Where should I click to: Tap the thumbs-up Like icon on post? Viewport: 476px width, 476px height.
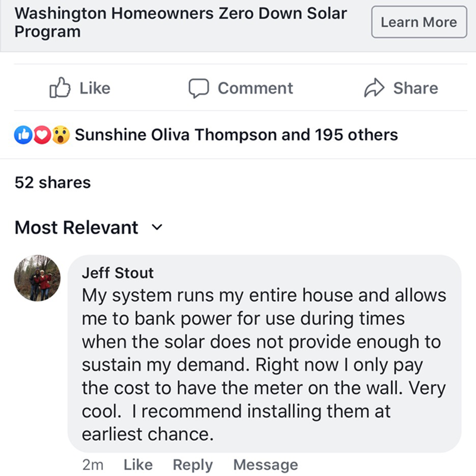click(x=59, y=89)
